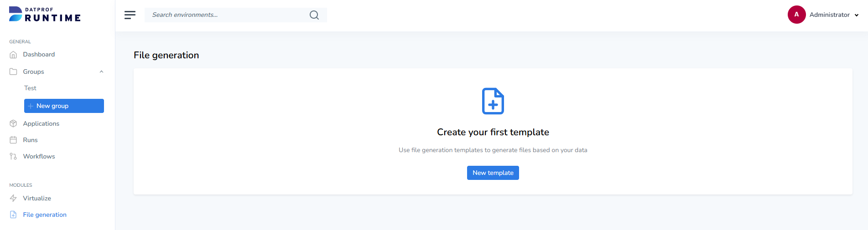Click the Runs calendar icon
The image size is (868, 230).
tap(13, 140)
